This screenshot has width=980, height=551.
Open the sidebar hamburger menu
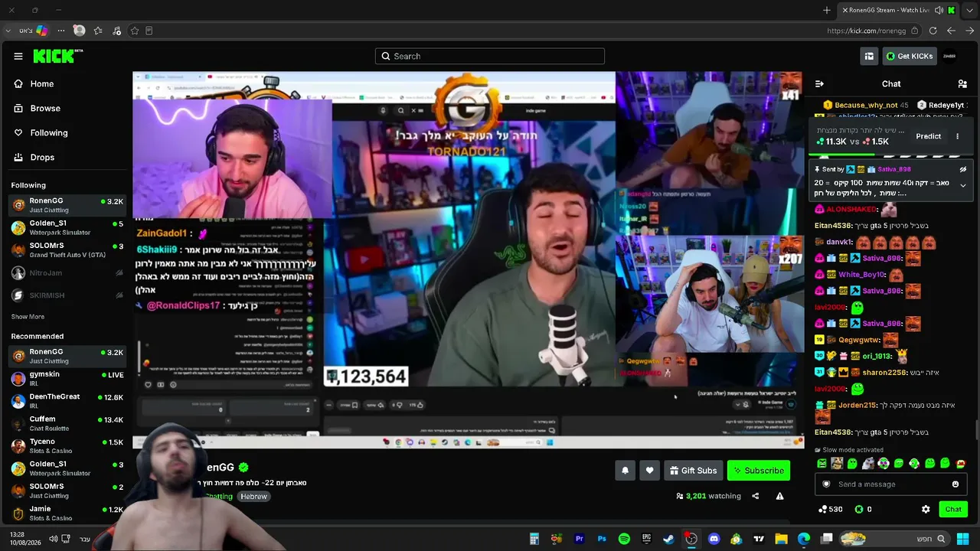pos(18,56)
